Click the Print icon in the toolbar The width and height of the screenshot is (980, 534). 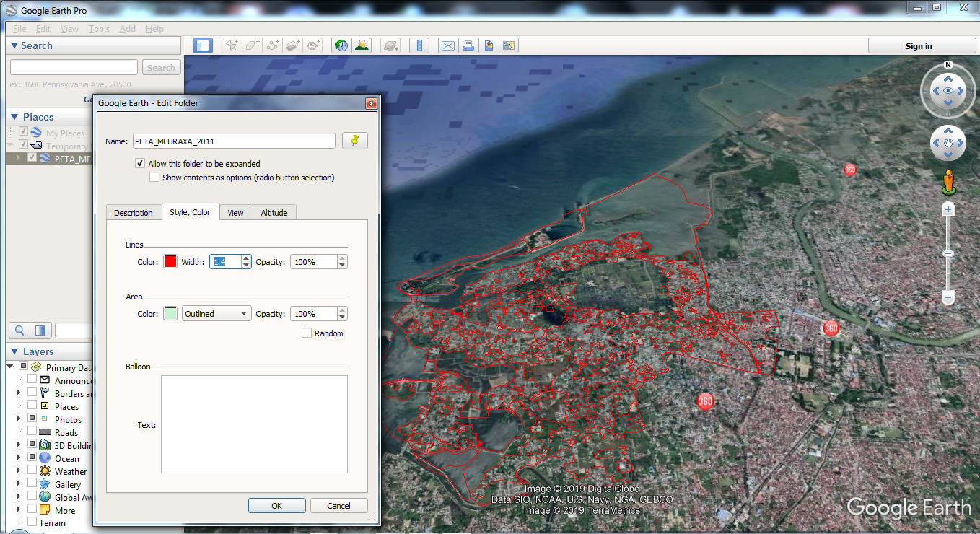468,45
